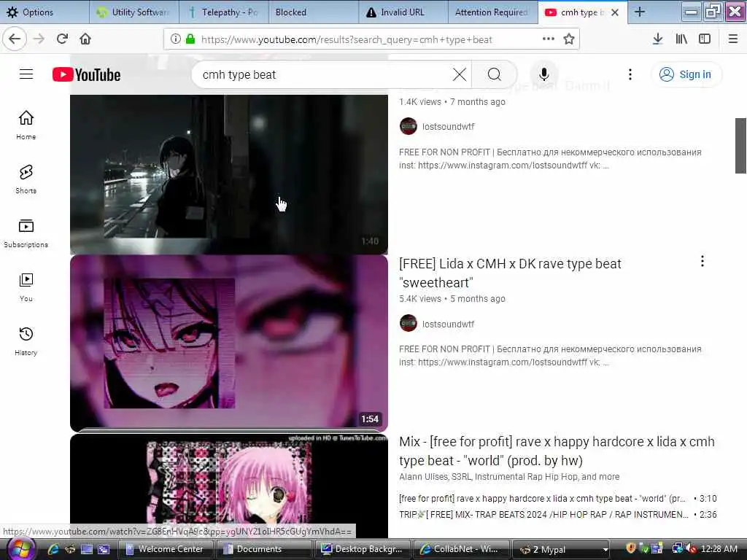Click the YouTube search input field
The width and height of the screenshot is (747, 560).
coord(324,74)
